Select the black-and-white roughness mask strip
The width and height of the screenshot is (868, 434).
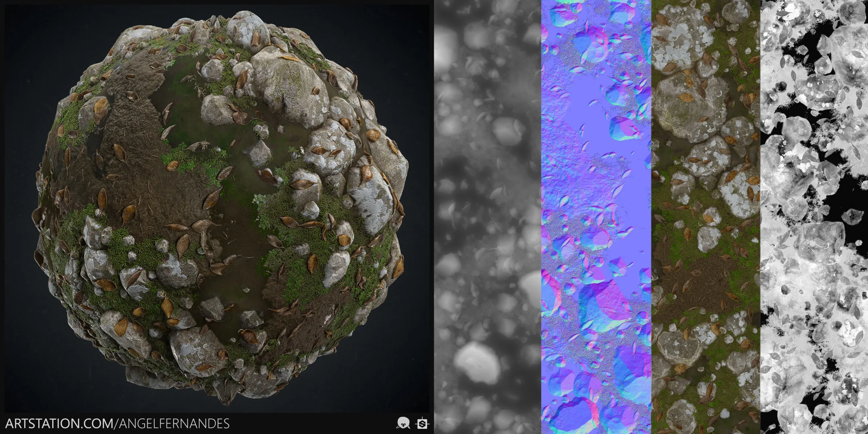click(x=814, y=217)
